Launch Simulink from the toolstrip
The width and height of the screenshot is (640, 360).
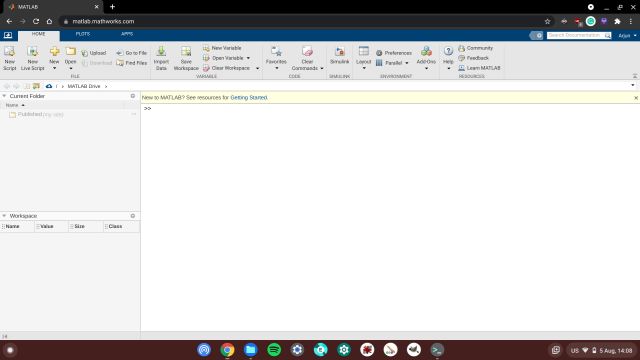pyautogui.click(x=339, y=55)
